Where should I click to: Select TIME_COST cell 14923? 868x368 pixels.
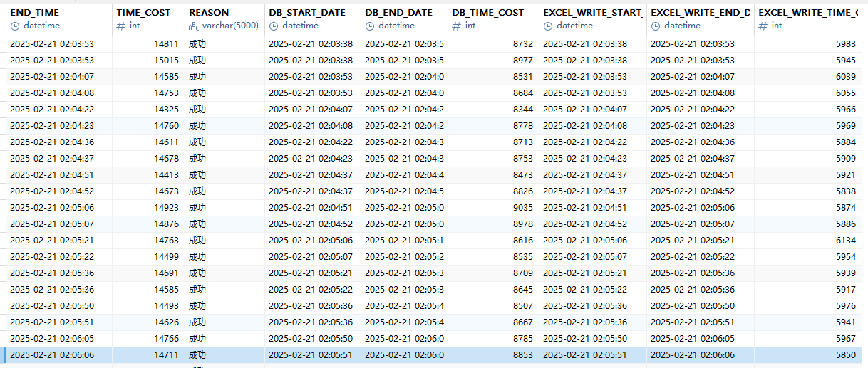[149, 208]
